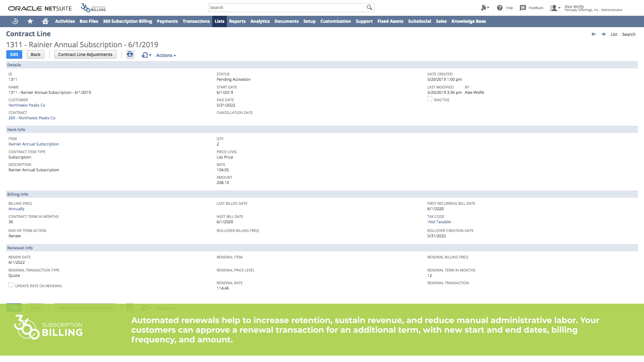
Task: Expand the user account dropdown arrow
Action: pos(559,8)
